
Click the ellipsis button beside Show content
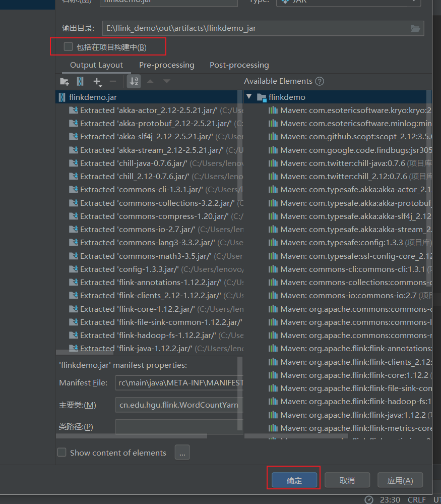pyautogui.click(x=182, y=452)
